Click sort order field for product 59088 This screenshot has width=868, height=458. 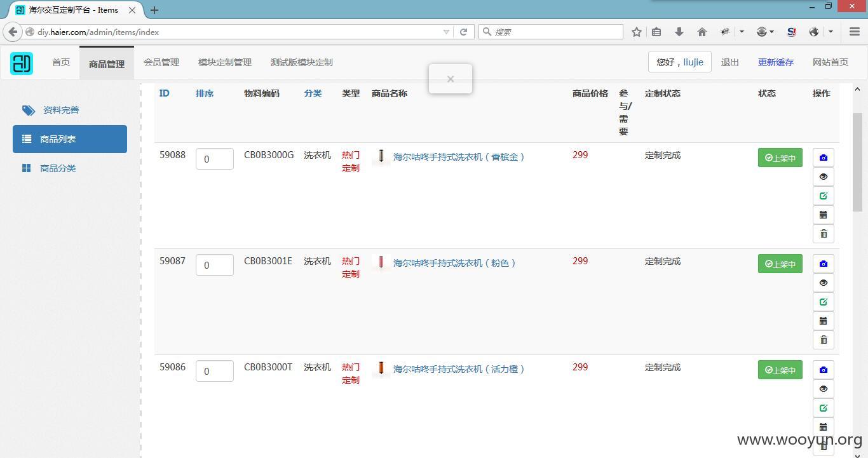click(215, 159)
